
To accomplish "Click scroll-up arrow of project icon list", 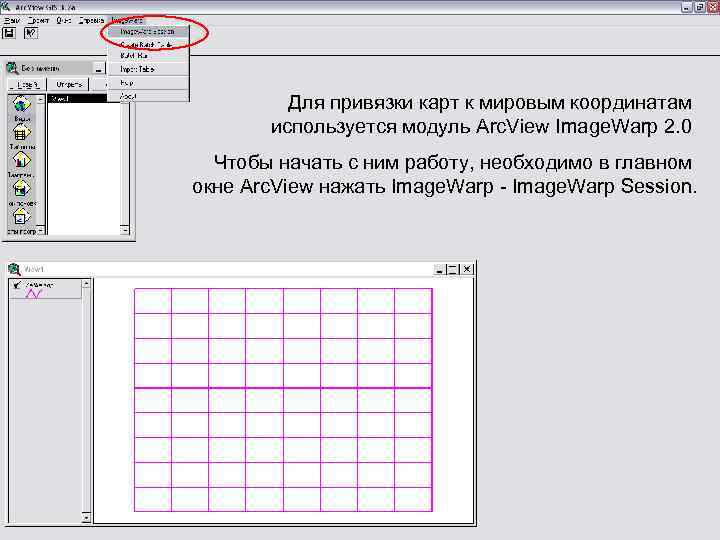I will click(40, 99).
